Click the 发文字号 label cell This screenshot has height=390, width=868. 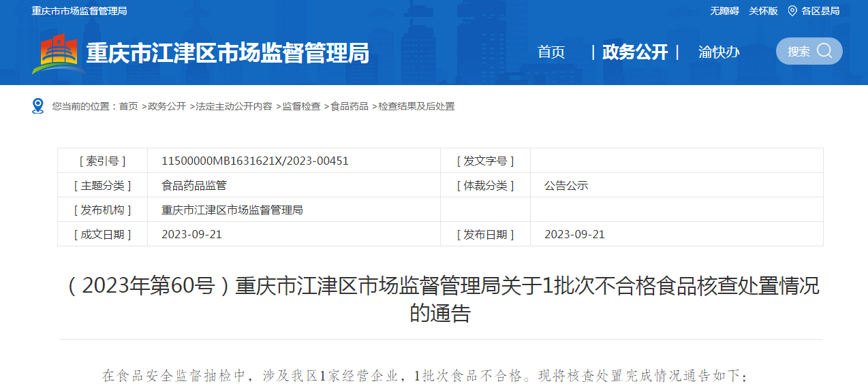[486, 161]
